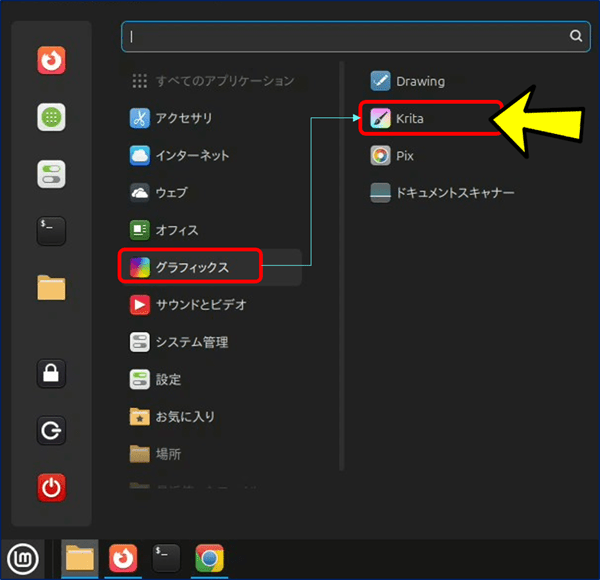The height and width of the screenshot is (580, 600).
Task: Click the log out icon
Action: [x=51, y=431]
